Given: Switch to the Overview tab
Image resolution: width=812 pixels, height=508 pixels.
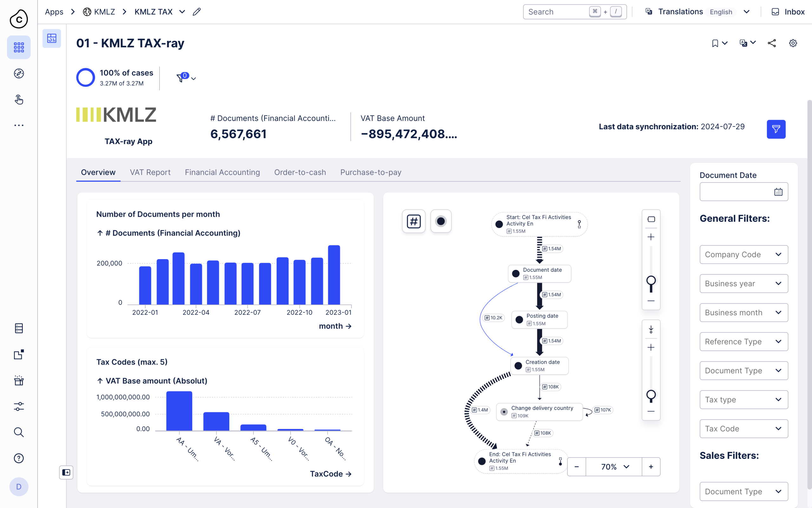Looking at the screenshot, I should (x=98, y=172).
